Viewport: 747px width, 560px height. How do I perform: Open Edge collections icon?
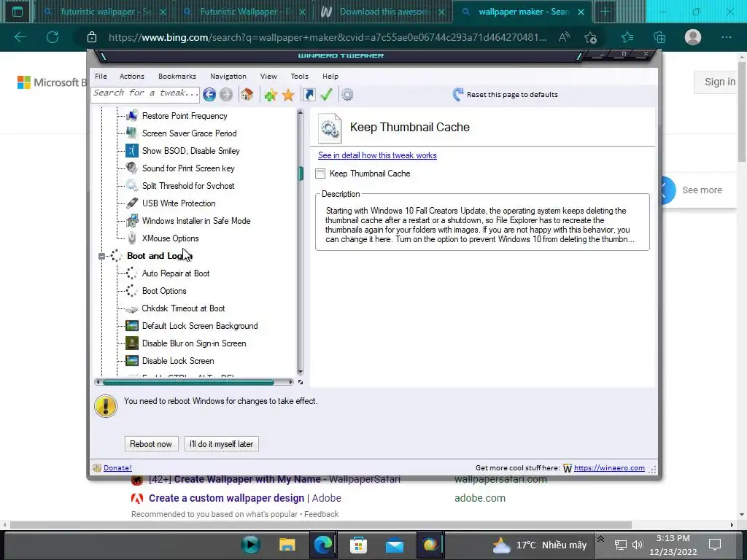pos(659,37)
